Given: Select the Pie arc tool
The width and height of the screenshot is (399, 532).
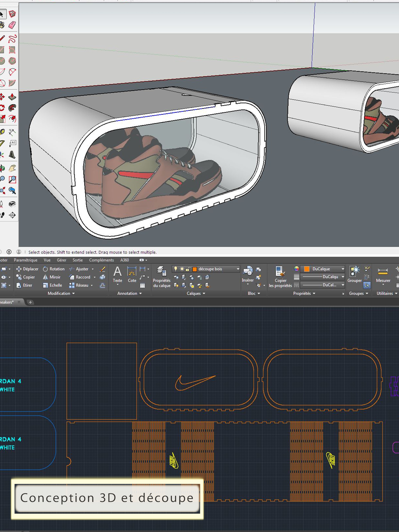Looking at the screenshot, I should click(x=12, y=83).
